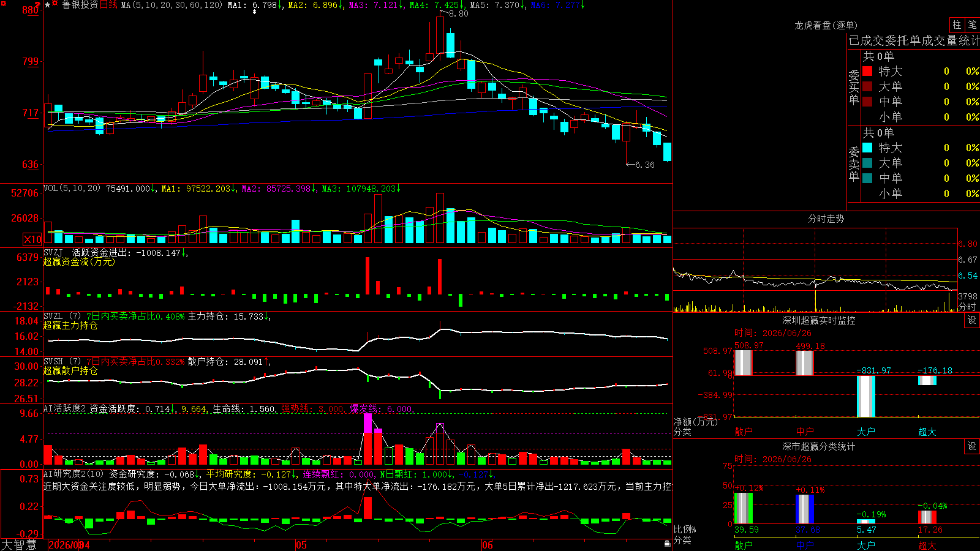
Task: Click the cyan 特大 sell-order color swatch
Action: tap(867, 148)
